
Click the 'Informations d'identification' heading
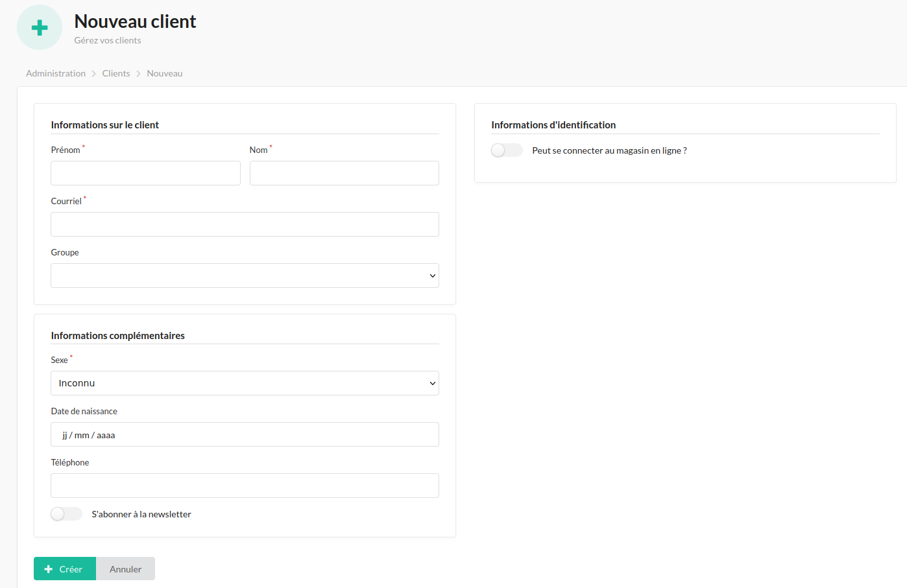pos(553,124)
